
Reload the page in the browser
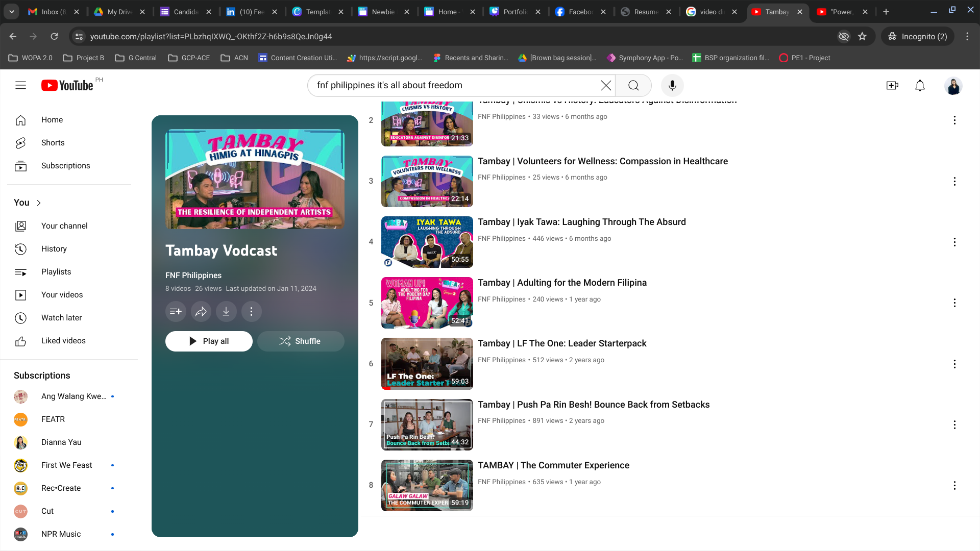54,36
